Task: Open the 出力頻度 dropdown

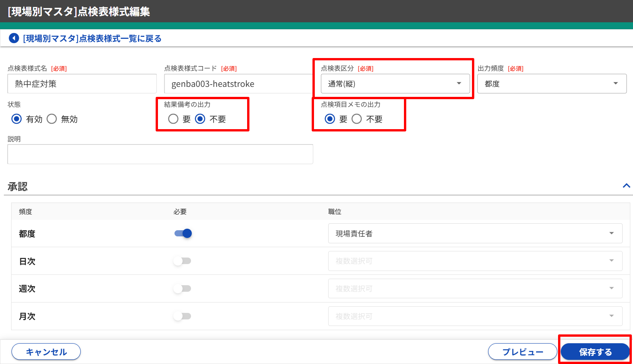Action: (x=552, y=84)
